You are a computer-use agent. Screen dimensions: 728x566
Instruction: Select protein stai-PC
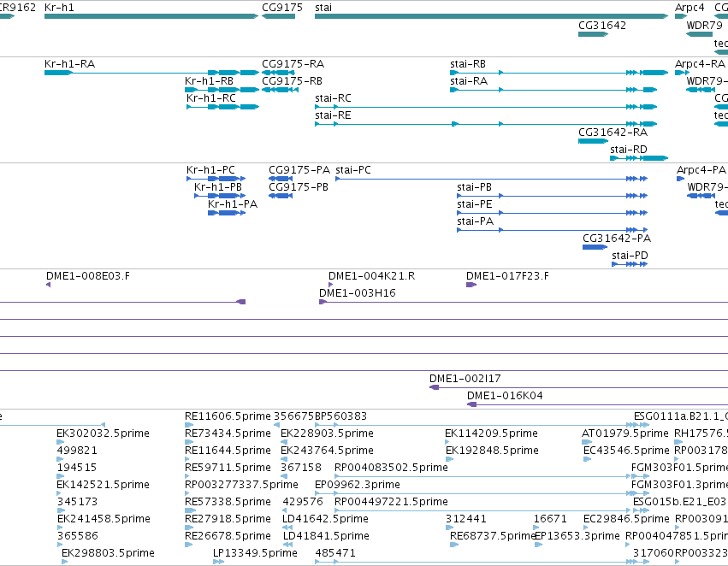(x=491, y=179)
